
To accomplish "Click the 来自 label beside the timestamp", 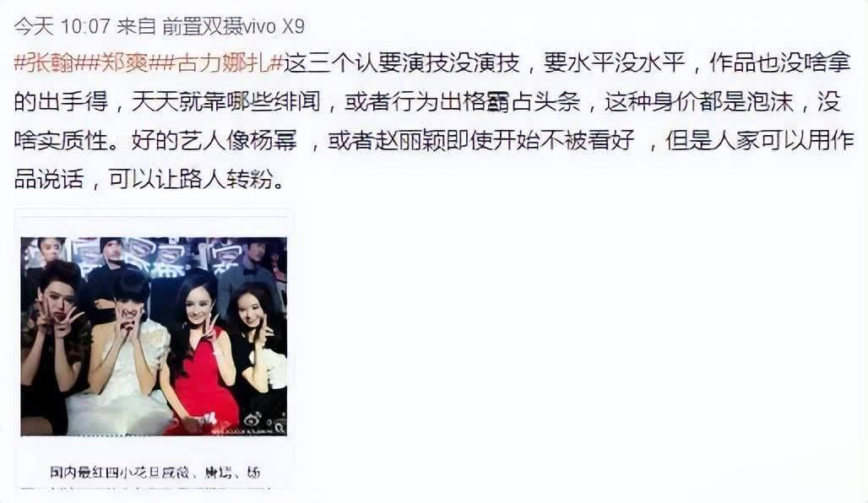I will point(136,26).
